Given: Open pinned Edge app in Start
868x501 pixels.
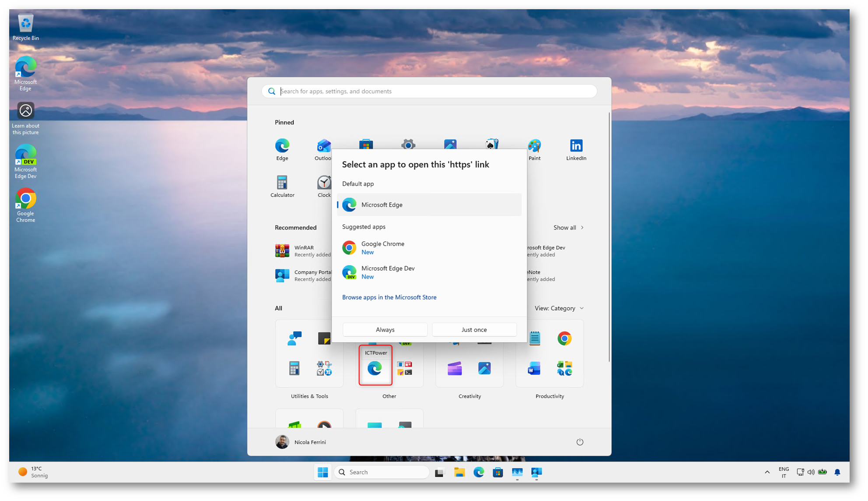Looking at the screenshot, I should pyautogui.click(x=282, y=149).
